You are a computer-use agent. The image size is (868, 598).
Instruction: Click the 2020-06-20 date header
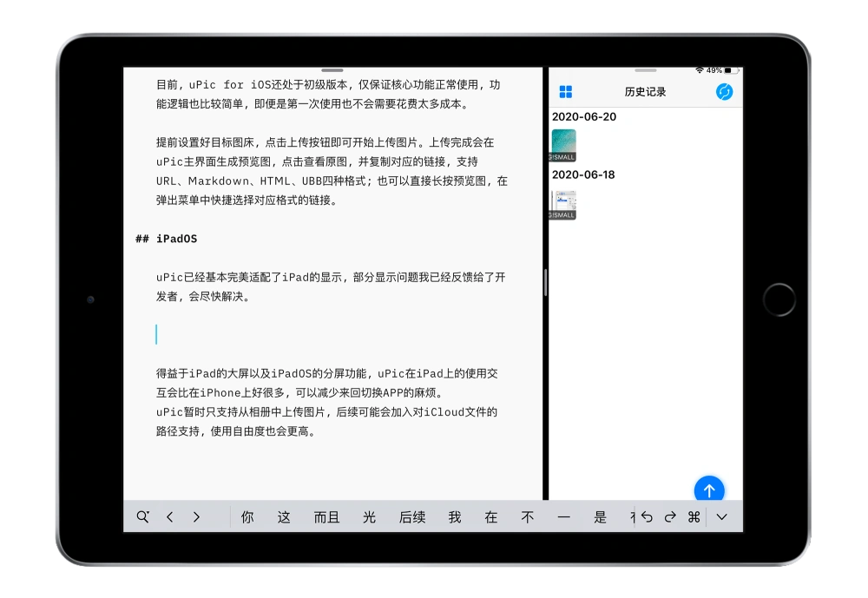pyautogui.click(x=584, y=117)
